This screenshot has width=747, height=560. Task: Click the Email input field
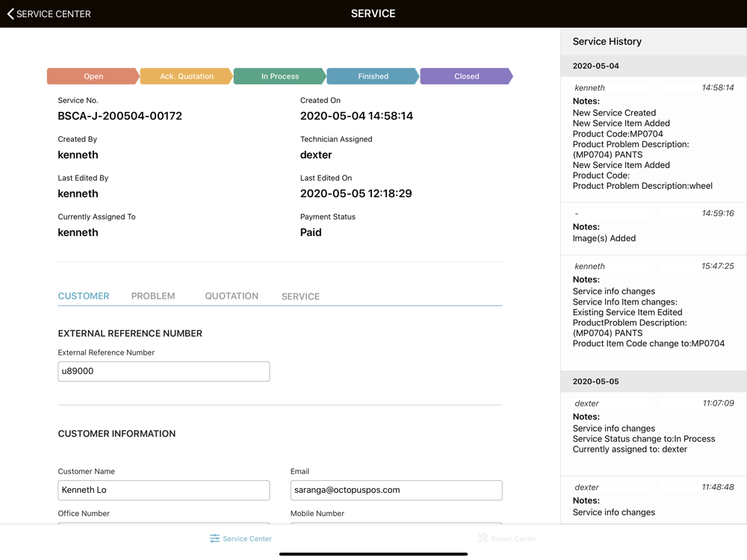tap(396, 490)
